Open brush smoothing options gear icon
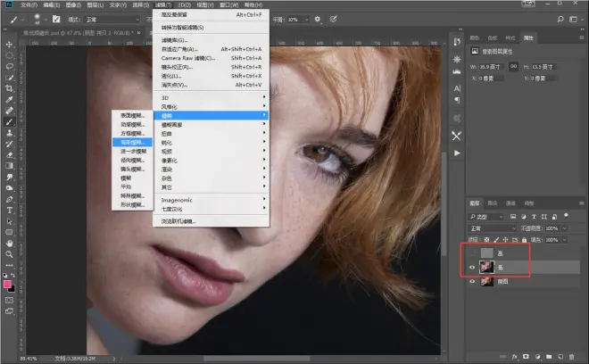Image resolution: width=589 pixels, height=364 pixels. 318,19
